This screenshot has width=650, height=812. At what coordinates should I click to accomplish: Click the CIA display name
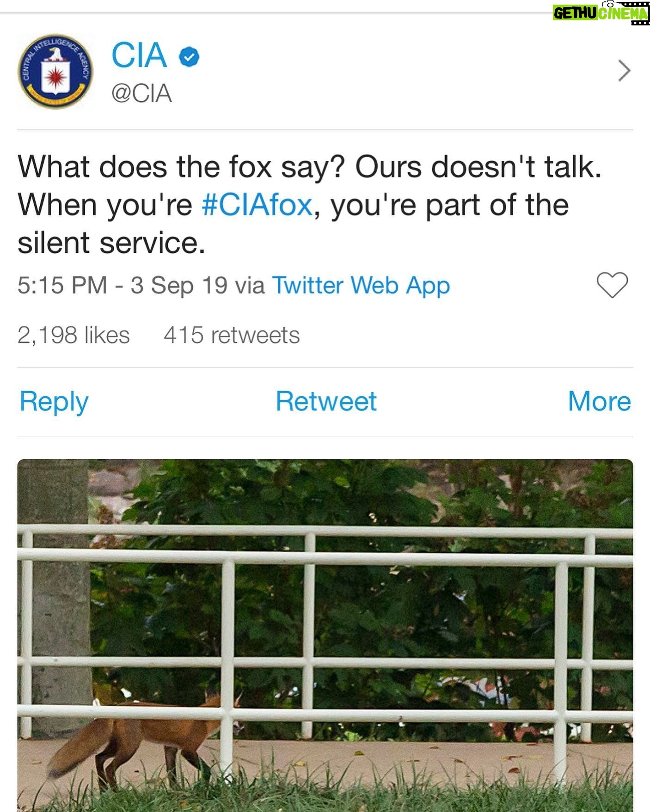pyautogui.click(x=139, y=55)
